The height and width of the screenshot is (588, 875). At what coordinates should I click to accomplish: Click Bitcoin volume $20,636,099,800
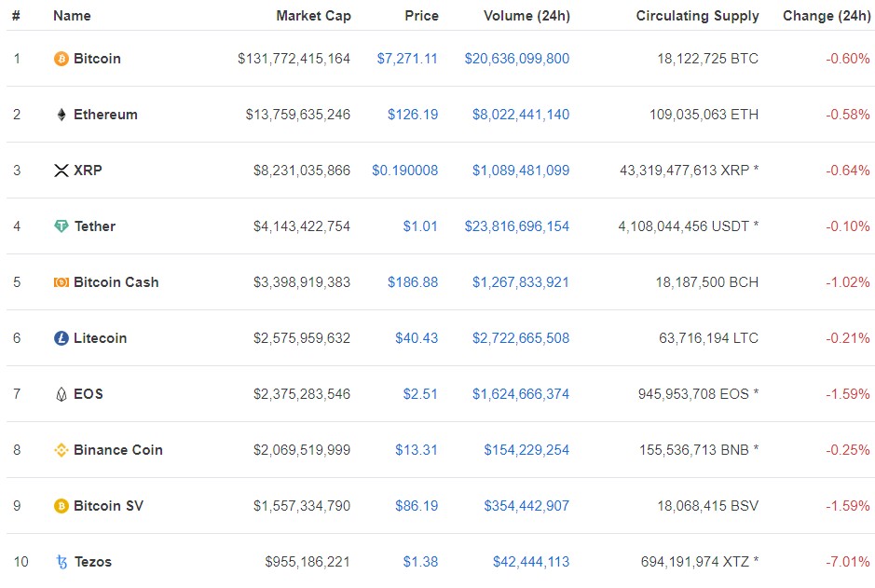pos(517,59)
